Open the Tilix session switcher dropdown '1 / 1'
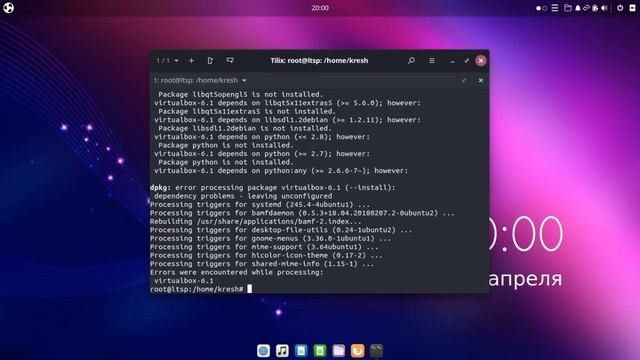Image resolution: width=640 pixels, height=360 pixels. pos(167,60)
